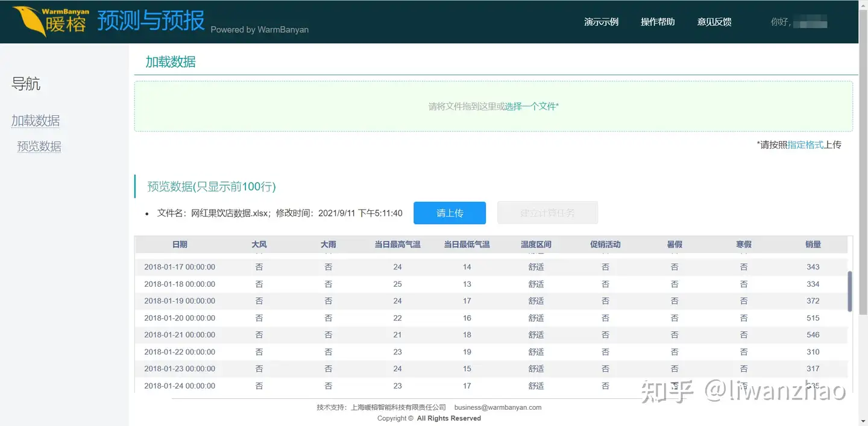
Task: Click sales value 343
Action: (x=813, y=267)
